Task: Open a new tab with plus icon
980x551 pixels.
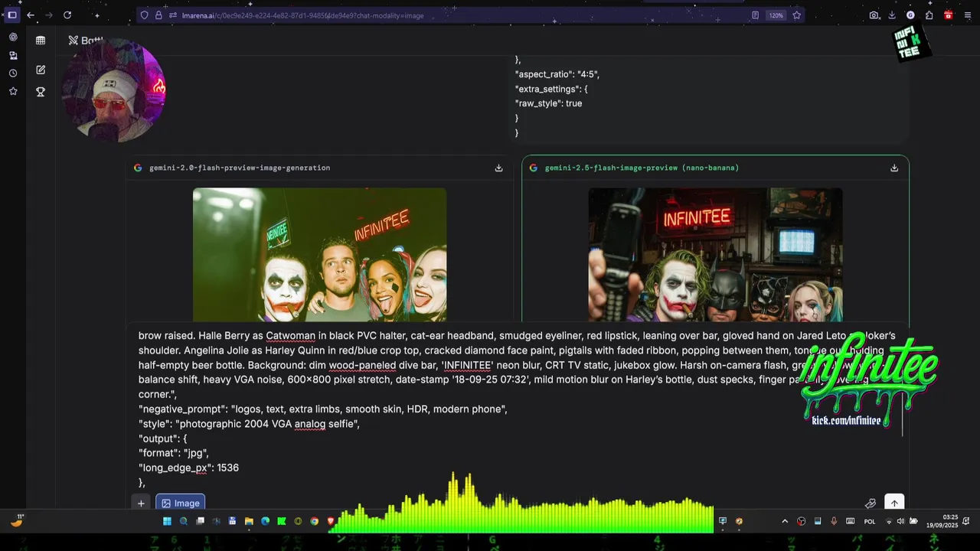Action: (x=96, y=15)
